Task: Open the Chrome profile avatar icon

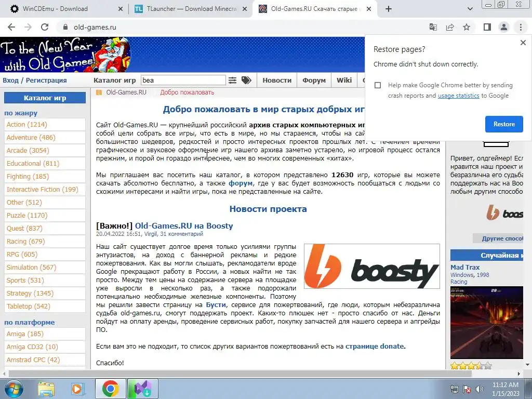Action: point(504,27)
